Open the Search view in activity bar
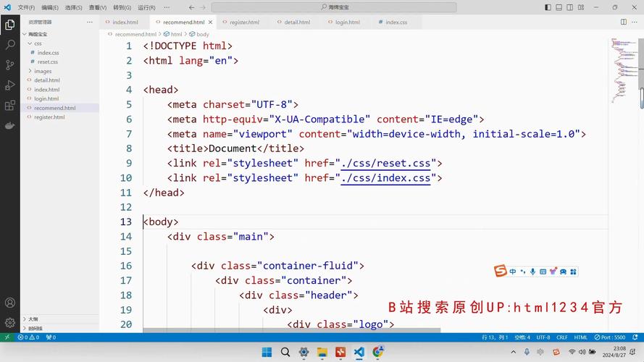Image resolution: width=644 pixels, height=362 pixels. [x=10, y=45]
